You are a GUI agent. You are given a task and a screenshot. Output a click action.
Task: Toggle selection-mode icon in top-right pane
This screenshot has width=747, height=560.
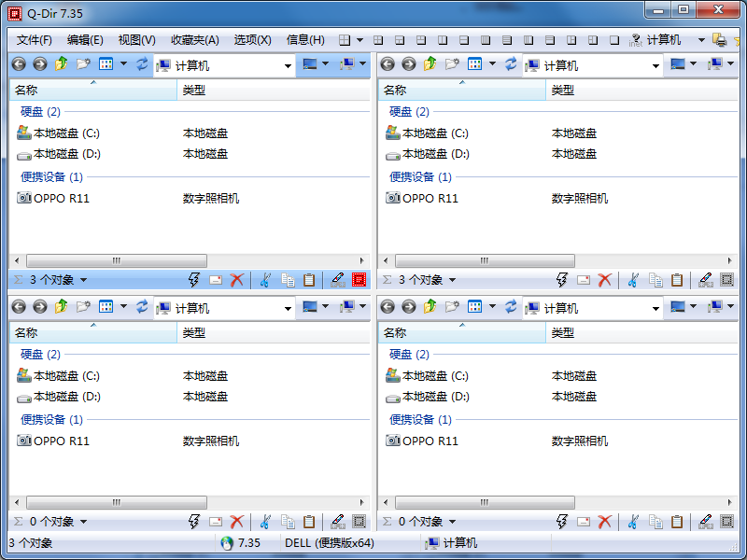tap(727, 280)
